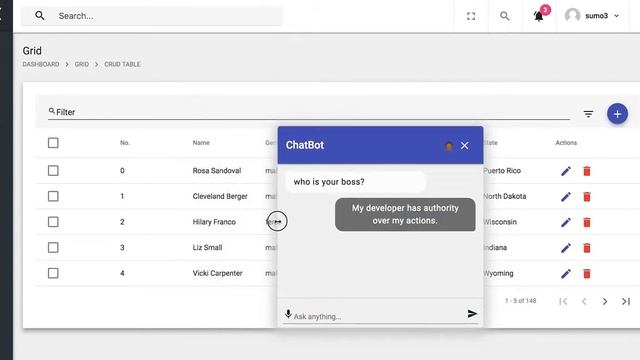Select all rows with header checkbox
Image resolution: width=640 pixels, height=360 pixels.
tap(53, 143)
